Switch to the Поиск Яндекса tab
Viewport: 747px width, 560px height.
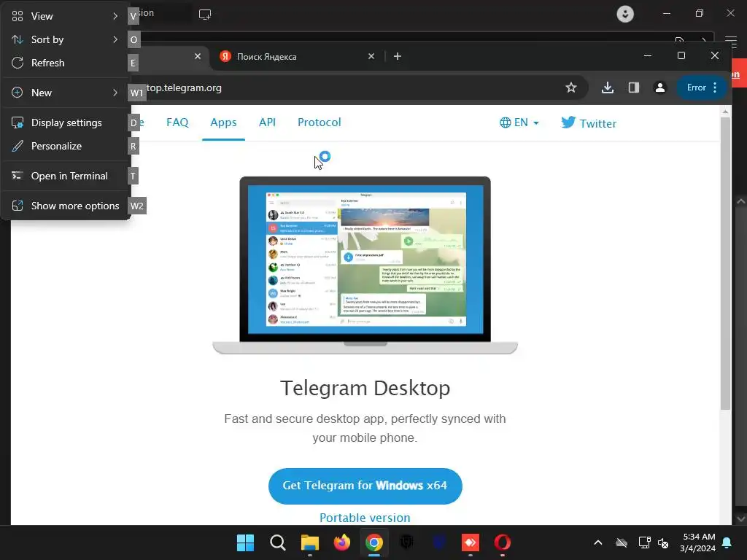tap(295, 57)
